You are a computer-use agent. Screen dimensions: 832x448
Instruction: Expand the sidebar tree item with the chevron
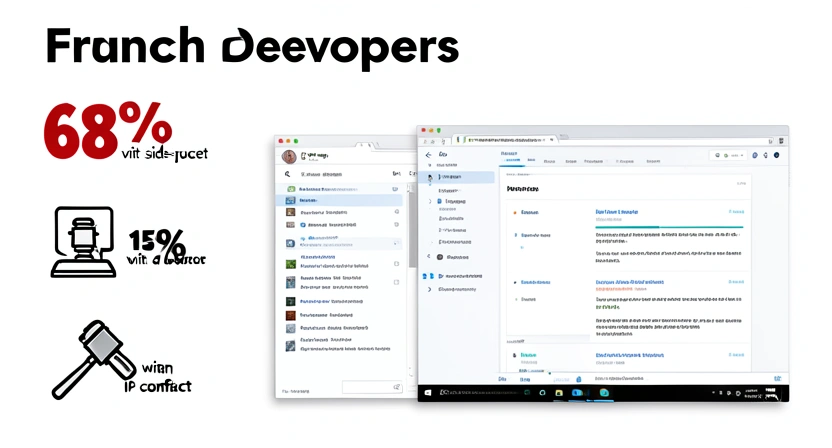(431, 201)
